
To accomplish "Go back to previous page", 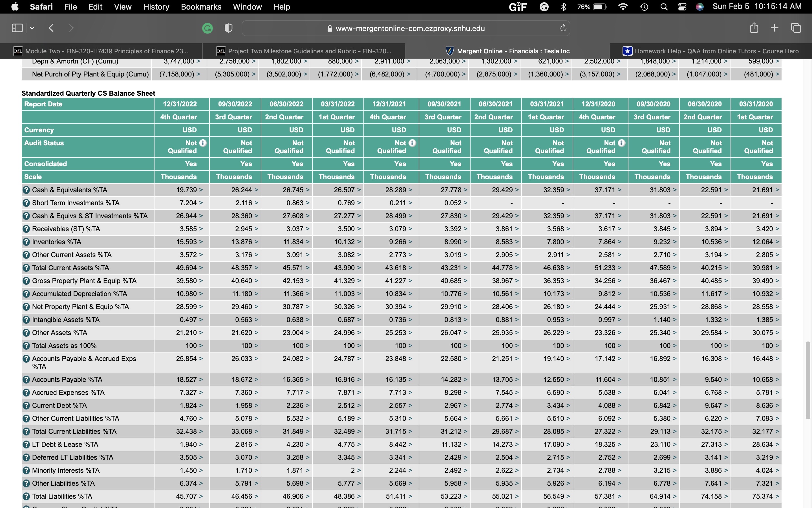I will tap(51, 28).
